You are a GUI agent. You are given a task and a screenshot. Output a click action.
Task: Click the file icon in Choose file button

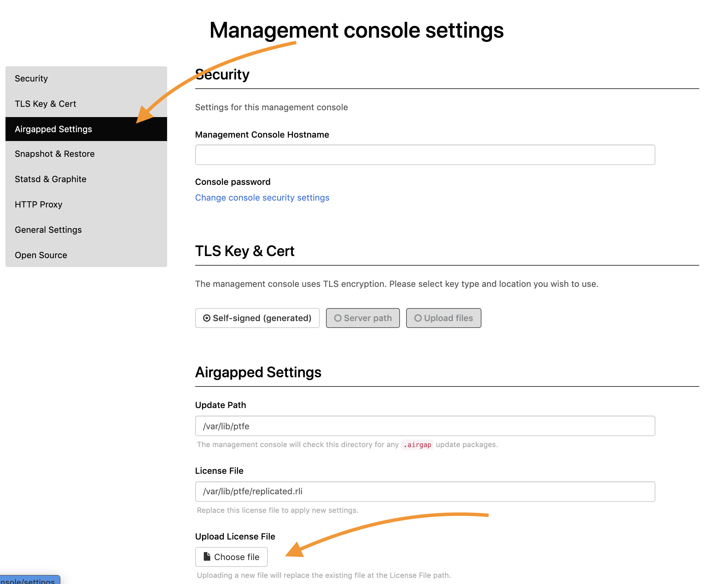pyautogui.click(x=207, y=557)
